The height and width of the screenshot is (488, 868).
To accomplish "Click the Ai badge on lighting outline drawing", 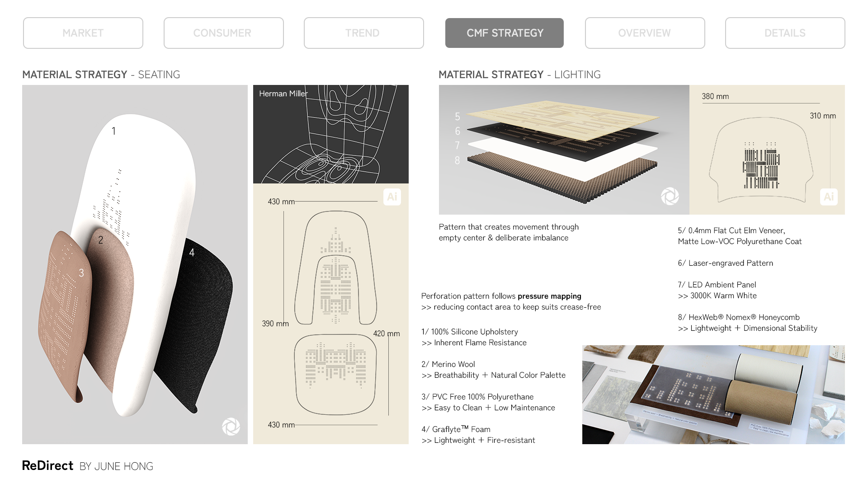I will click(x=829, y=197).
